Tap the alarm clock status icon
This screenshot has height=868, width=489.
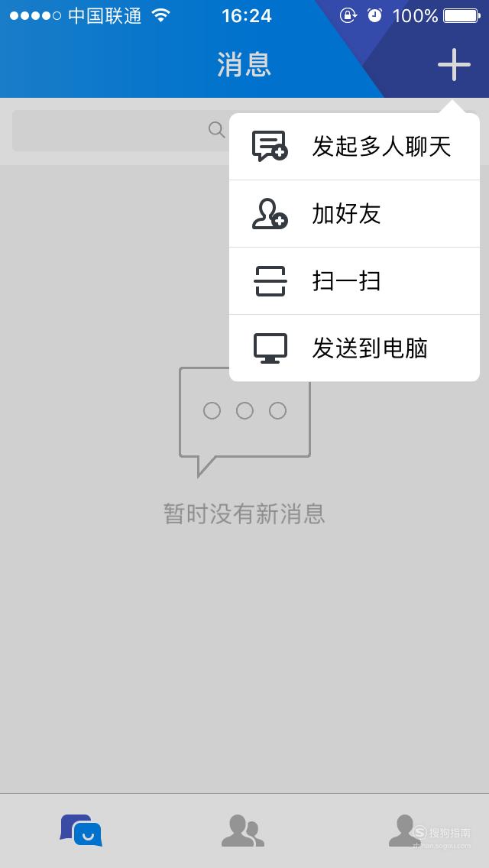[375, 15]
